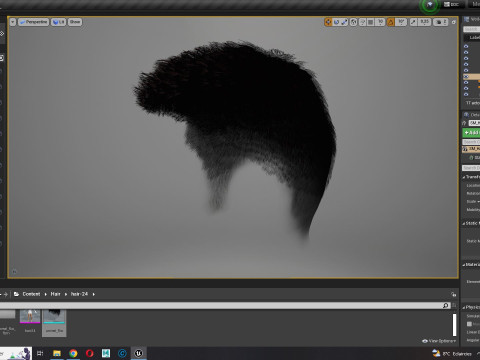Click the Hair breadcrumb folder
This screenshot has height=360, width=480.
point(55,294)
